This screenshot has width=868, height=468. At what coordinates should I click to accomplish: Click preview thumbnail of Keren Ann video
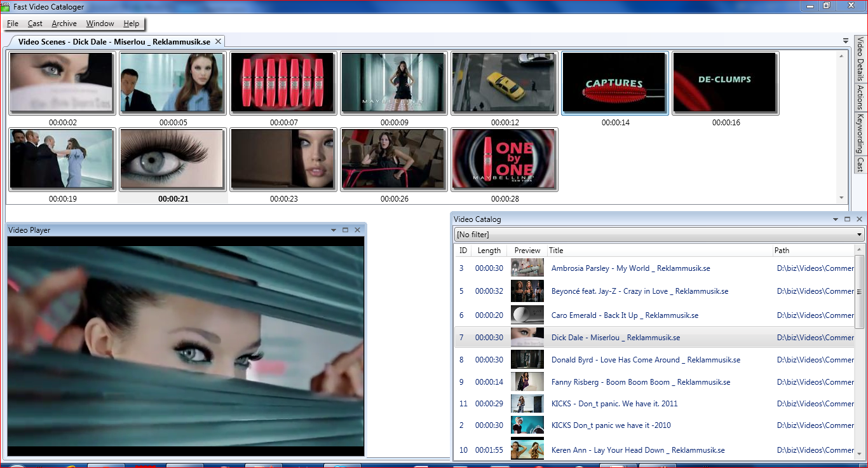[527, 450]
